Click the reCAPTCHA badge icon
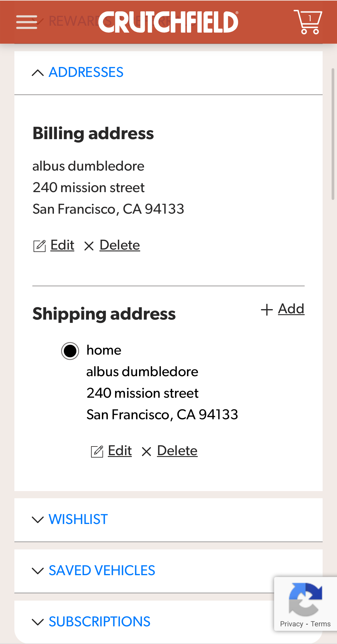This screenshot has width=337, height=644. coord(305,599)
